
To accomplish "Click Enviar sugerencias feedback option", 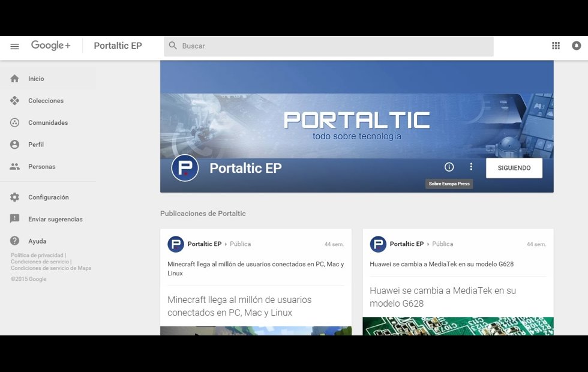I will pos(55,220).
